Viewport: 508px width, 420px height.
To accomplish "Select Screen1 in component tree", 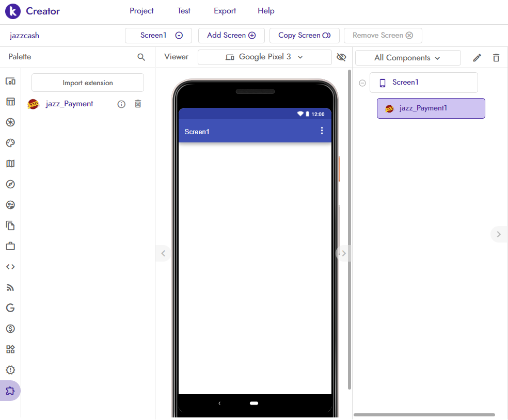I will tap(423, 83).
